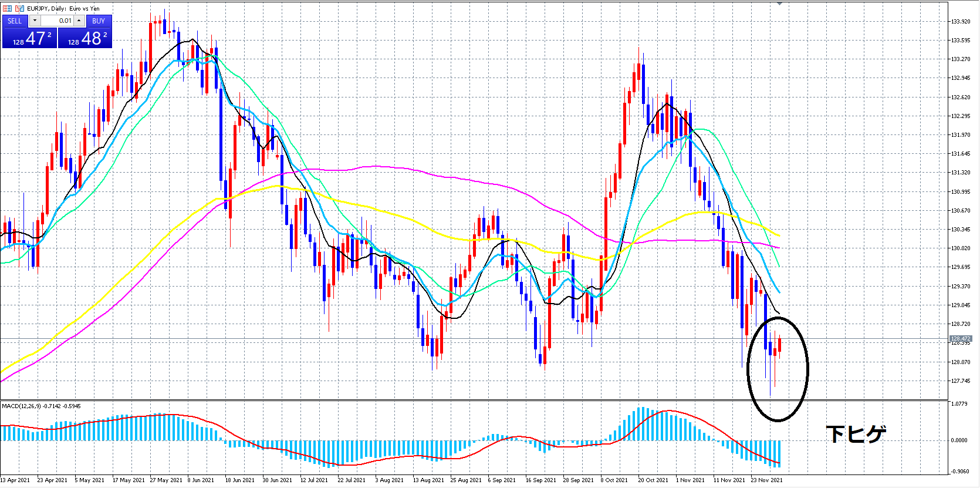Click the EURJPY Daily chart title text

[63, 8]
